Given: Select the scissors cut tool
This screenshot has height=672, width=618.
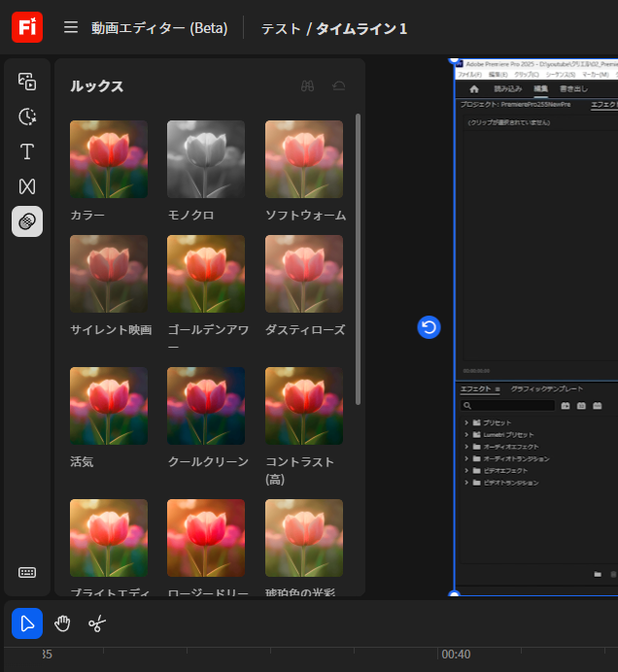Looking at the screenshot, I should point(96,623).
